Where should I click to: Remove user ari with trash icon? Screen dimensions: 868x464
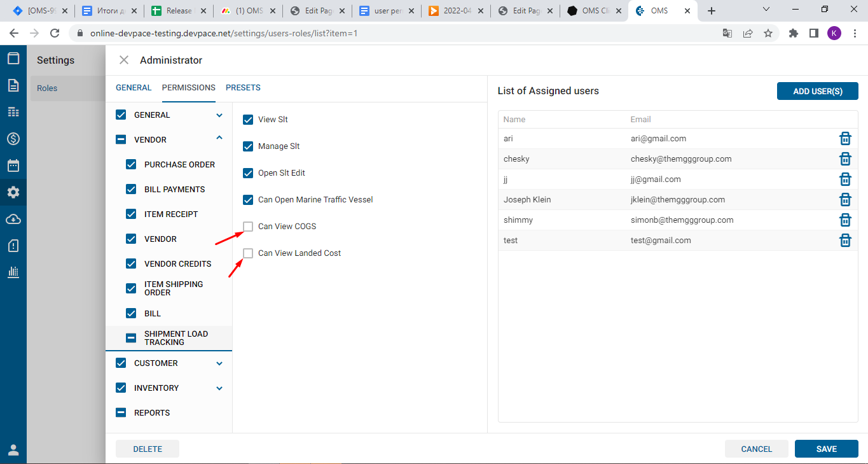[x=845, y=138]
